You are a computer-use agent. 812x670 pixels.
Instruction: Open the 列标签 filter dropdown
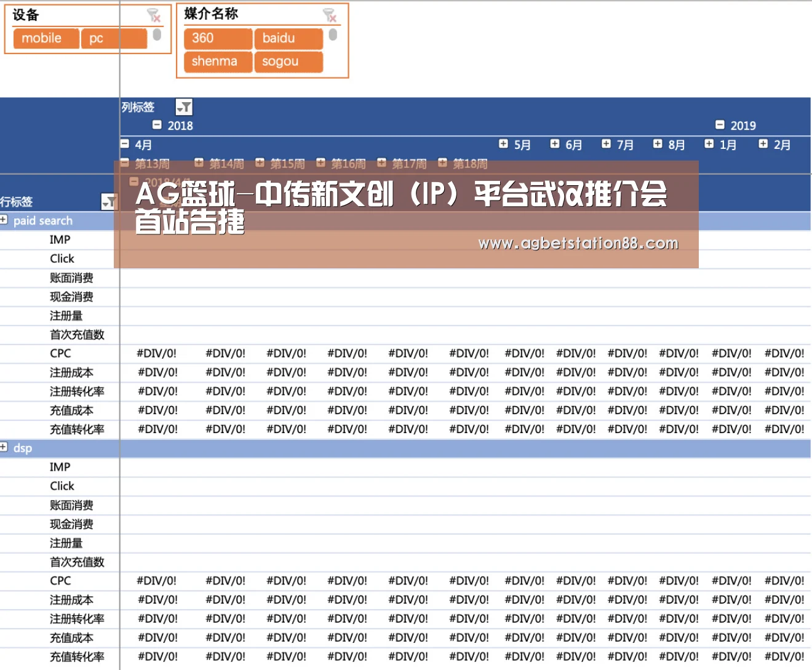[x=184, y=107]
